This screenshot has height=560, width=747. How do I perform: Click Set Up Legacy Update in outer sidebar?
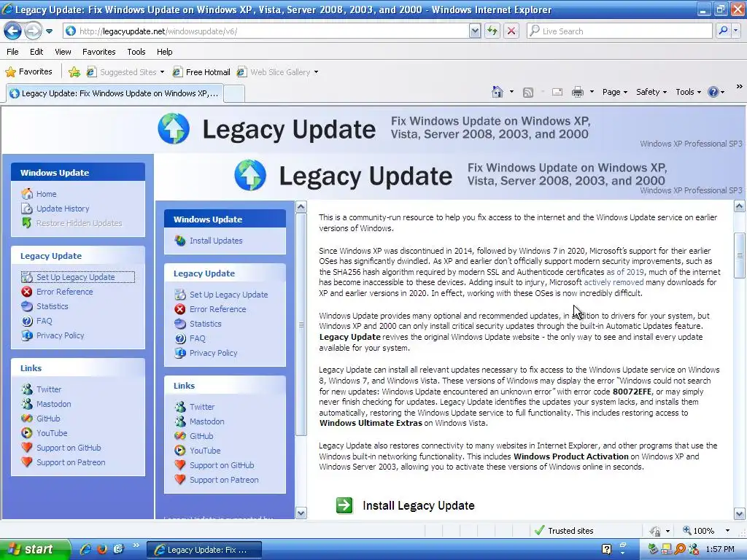[77, 276]
